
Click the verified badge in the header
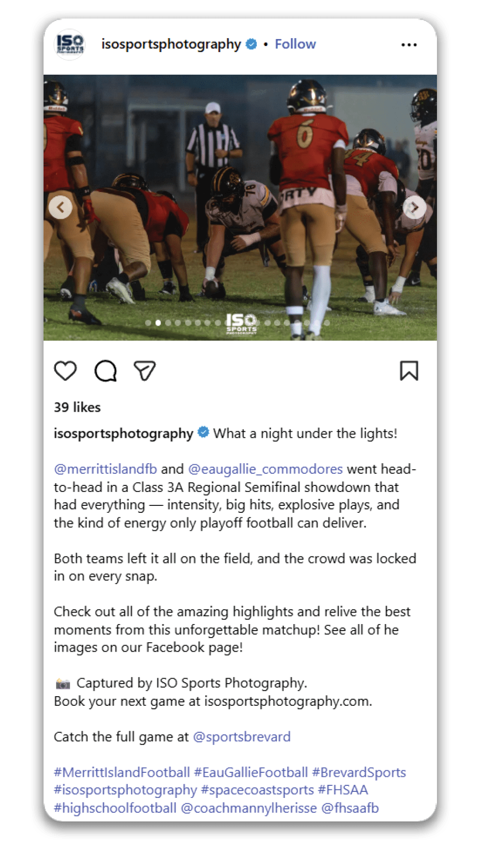(x=252, y=44)
